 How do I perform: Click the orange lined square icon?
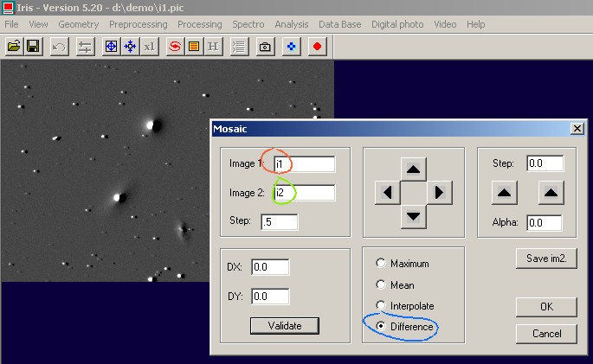(x=194, y=47)
